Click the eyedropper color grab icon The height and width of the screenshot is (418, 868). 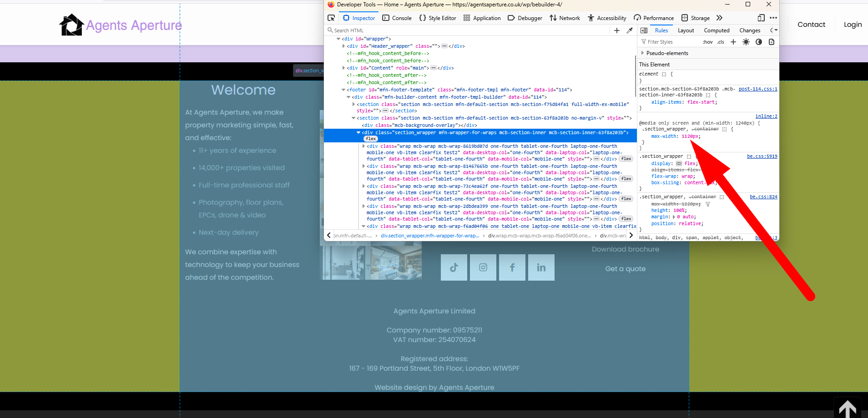point(630,30)
